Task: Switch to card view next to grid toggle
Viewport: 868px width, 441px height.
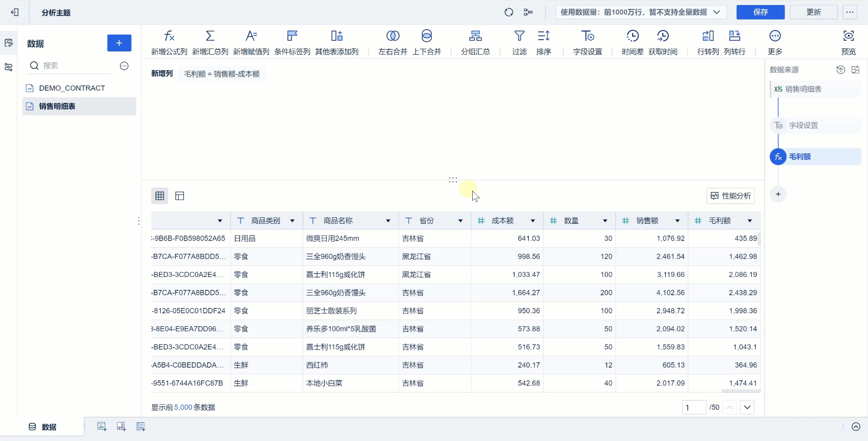Action: (x=179, y=195)
